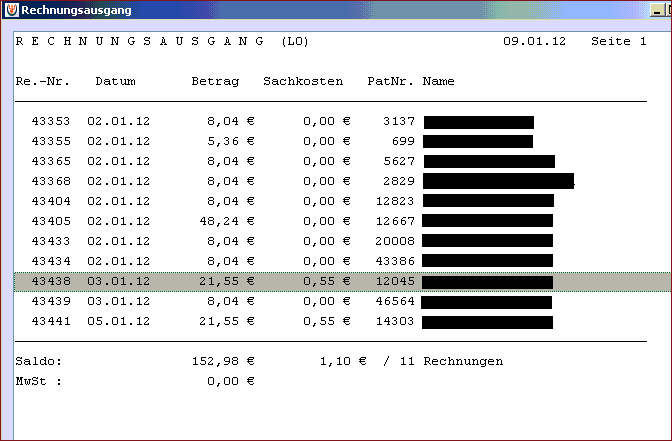This screenshot has height=441, width=672.
Task: Click the Re.-Nr. column header
Action: [42, 81]
